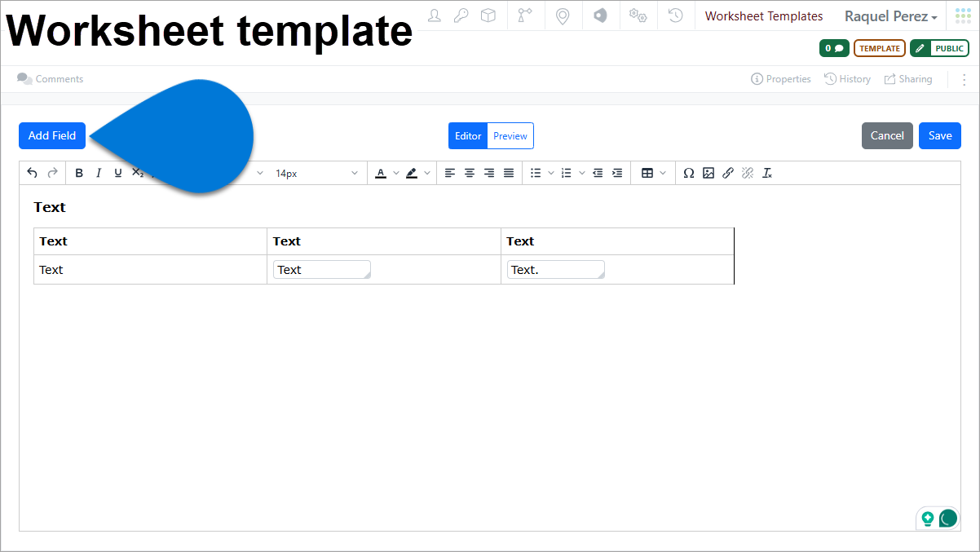
Task: Toggle bold formatting
Action: point(79,173)
